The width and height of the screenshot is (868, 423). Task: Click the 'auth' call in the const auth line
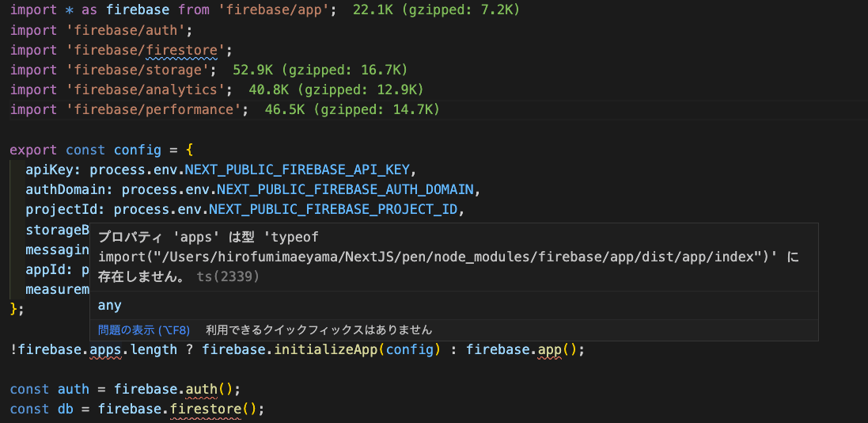[x=202, y=389]
